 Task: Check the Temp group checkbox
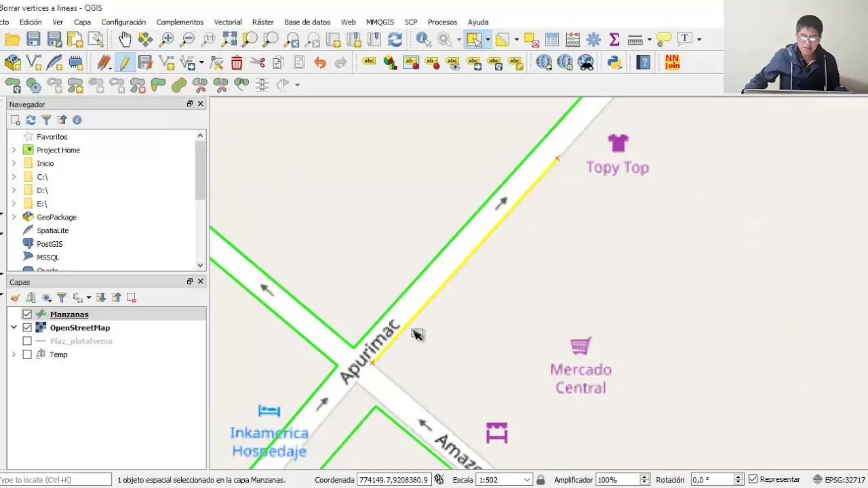(27, 354)
